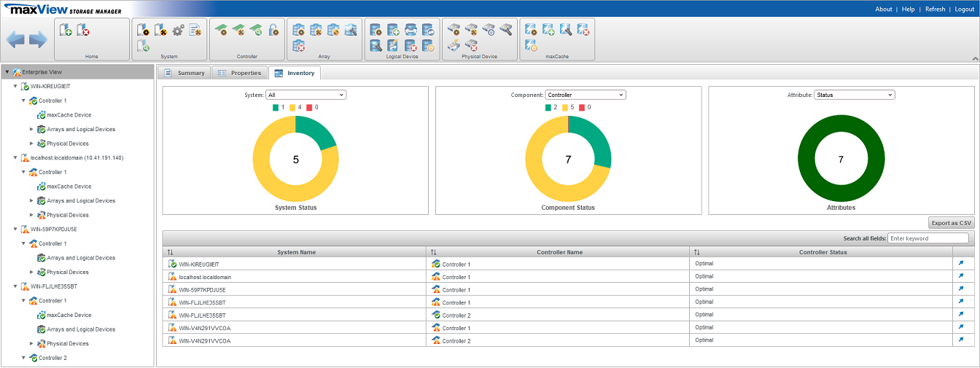Click the Add System icon in Home group

pos(66,31)
